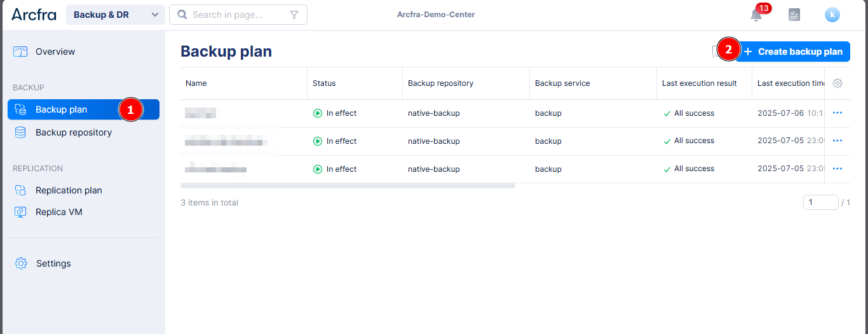Screen dimensions: 868x334
Task: Open Settings from the sidebar
Action: pyautogui.click(x=53, y=263)
